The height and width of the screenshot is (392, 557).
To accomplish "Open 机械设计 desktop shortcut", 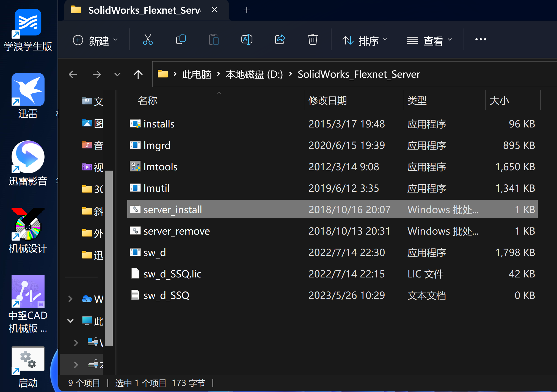I will [x=28, y=231].
